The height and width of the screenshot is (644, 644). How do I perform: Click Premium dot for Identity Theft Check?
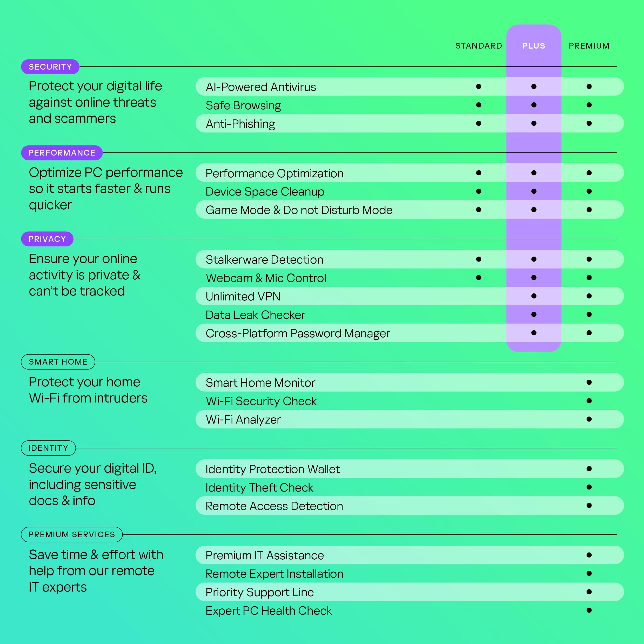[589, 487]
